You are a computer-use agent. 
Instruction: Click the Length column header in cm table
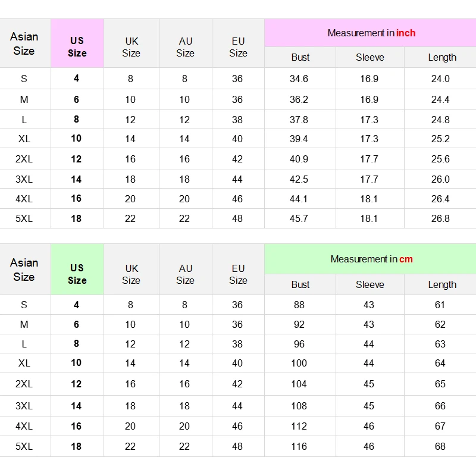coord(442,284)
